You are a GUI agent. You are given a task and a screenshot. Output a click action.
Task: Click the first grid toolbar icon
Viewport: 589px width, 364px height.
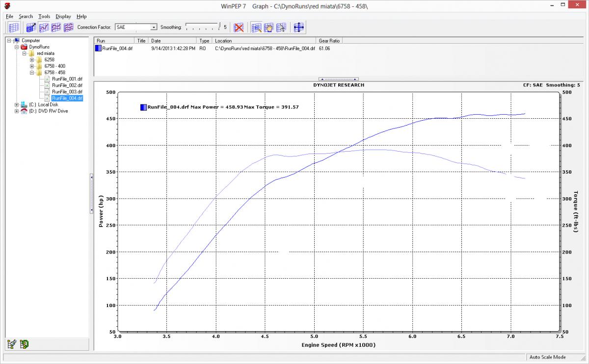tap(14, 27)
